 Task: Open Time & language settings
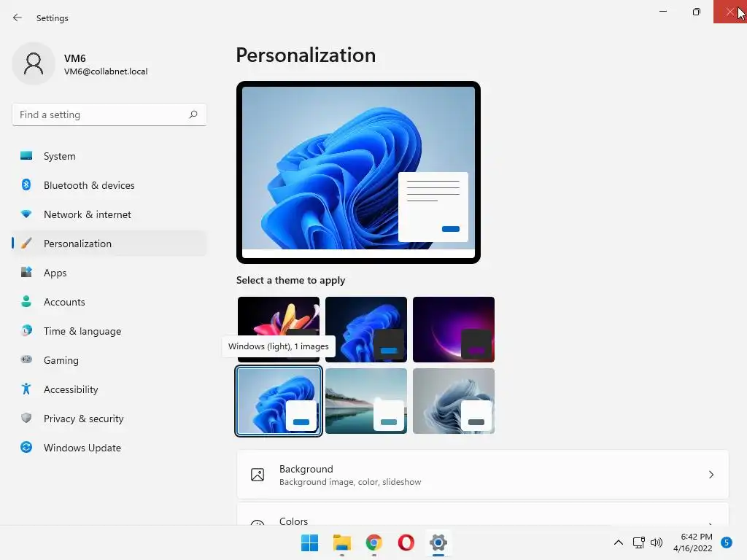tap(109, 331)
